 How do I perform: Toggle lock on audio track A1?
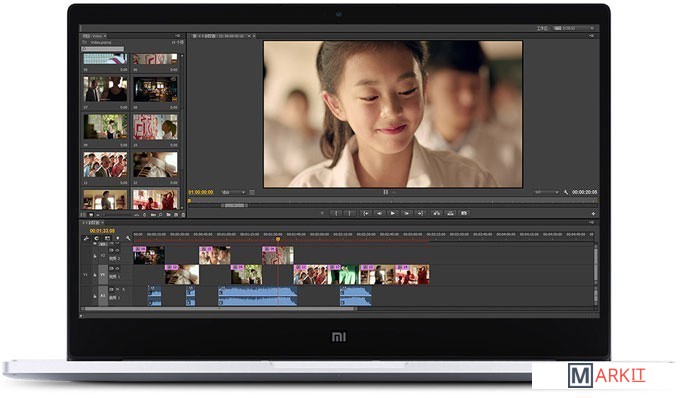click(x=95, y=296)
